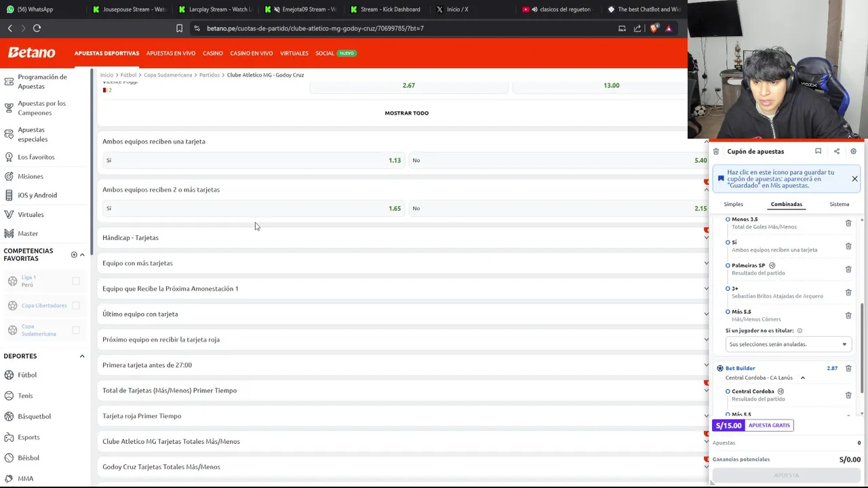Switch to Simples tab in bet slip
Viewport: 868px width, 488px height.
tap(733, 204)
